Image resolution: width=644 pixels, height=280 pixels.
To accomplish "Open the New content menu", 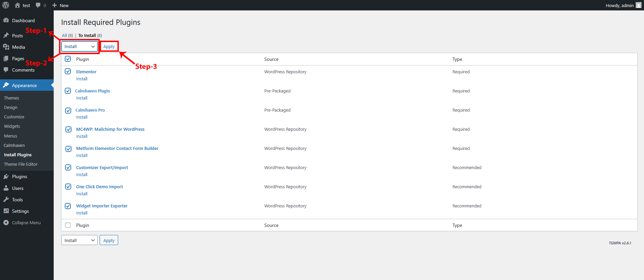I will click(60, 5).
